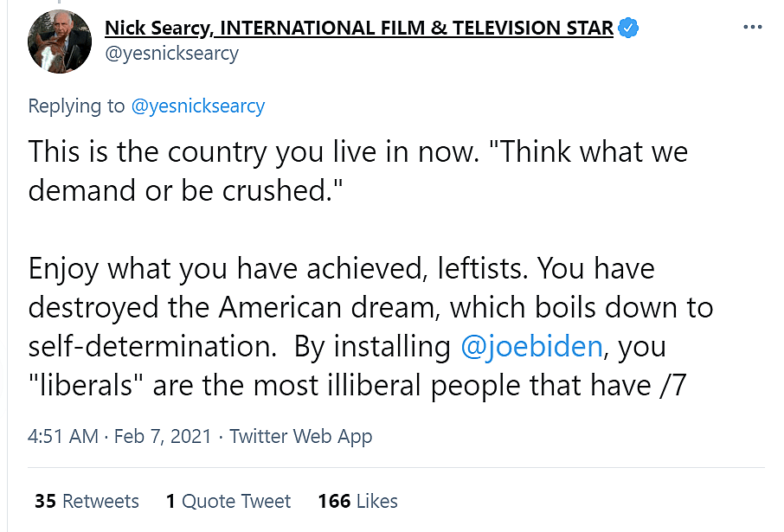Open the 4:51 AM tweet timestamp

62,436
